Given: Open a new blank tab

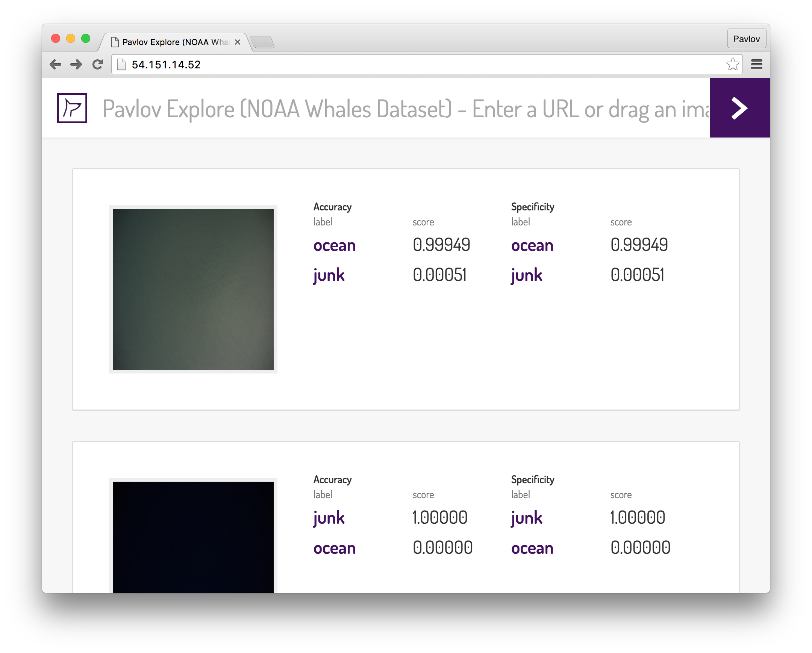Looking at the screenshot, I should pyautogui.click(x=262, y=42).
